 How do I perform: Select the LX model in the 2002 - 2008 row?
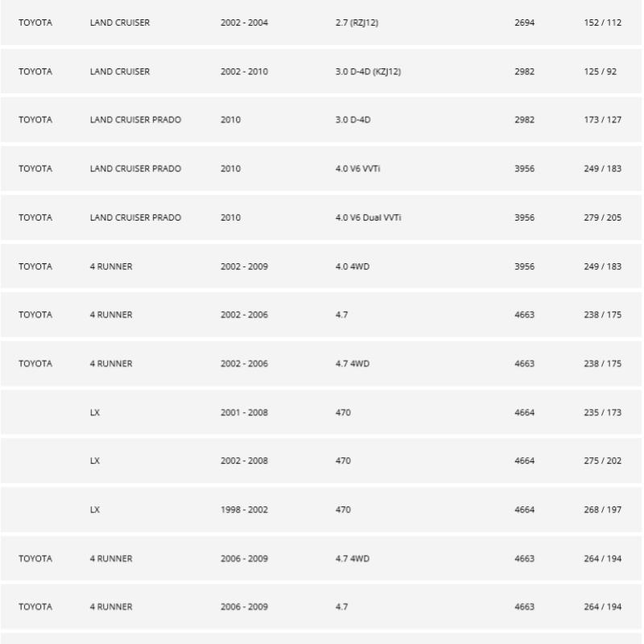click(95, 461)
